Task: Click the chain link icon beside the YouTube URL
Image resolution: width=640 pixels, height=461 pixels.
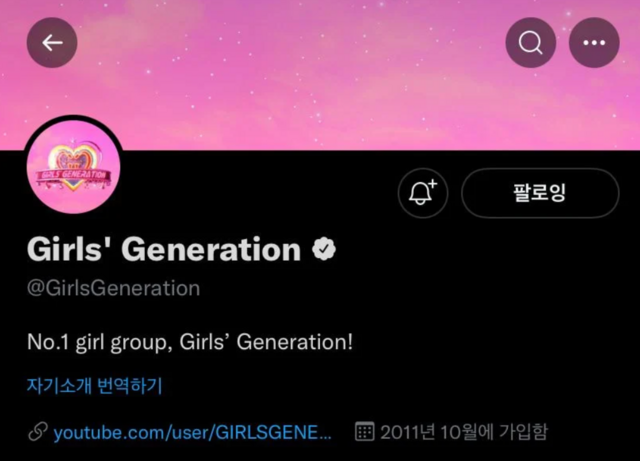Action: pos(38,432)
